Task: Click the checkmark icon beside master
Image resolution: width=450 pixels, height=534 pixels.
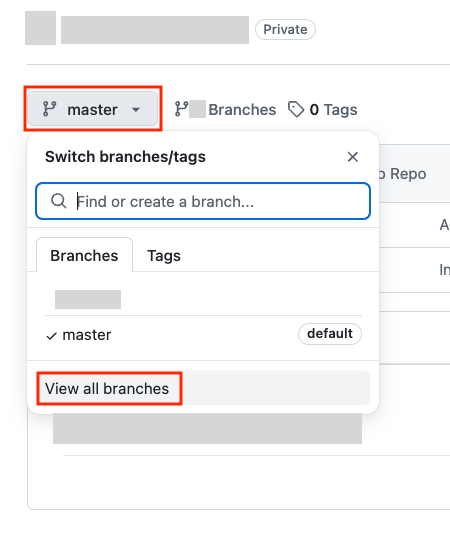Action: tap(51, 336)
